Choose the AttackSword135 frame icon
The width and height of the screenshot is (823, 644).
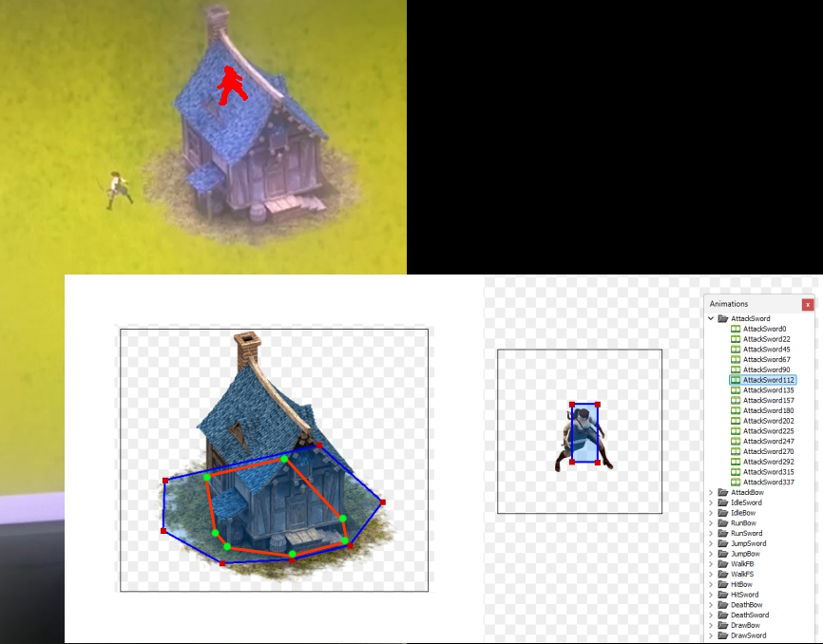pos(736,390)
